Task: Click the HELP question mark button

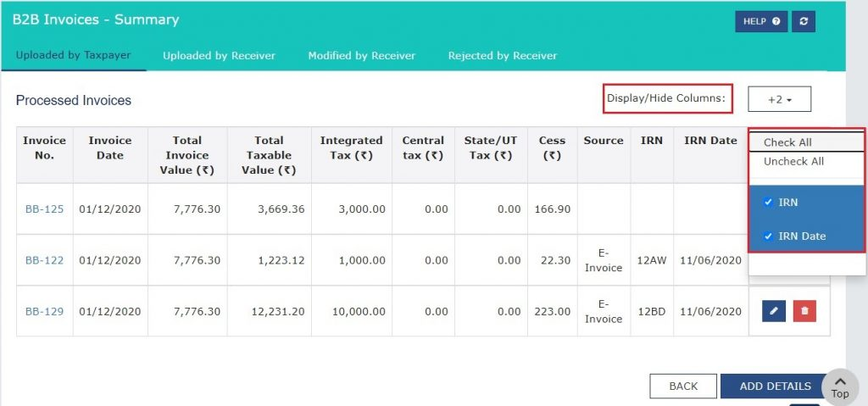Action: click(x=760, y=21)
